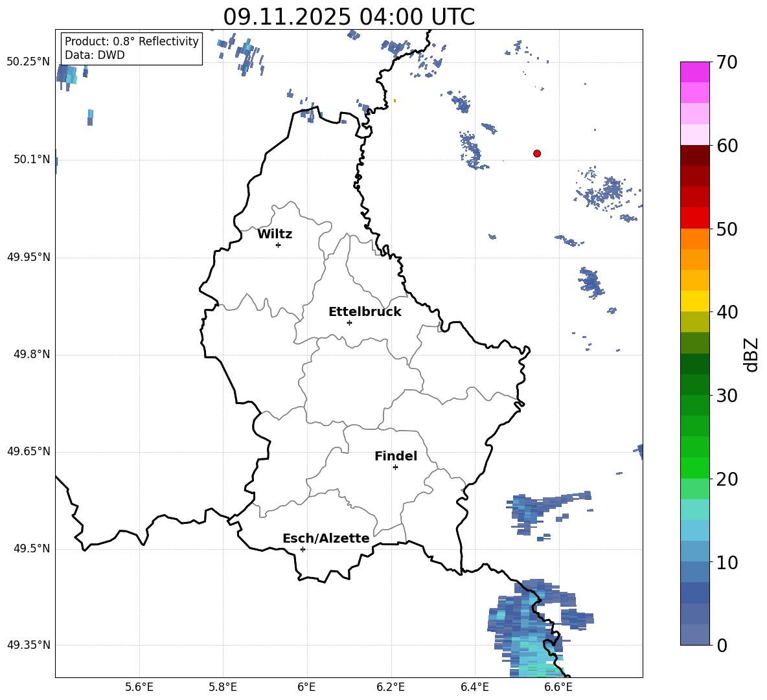Screen dimensions: 767x700
Task: Click the 20 label on the colorbar
Action: 727,479
